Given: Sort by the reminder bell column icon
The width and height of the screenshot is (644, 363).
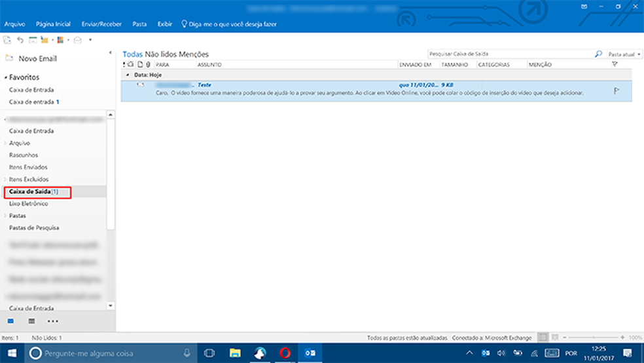Looking at the screenshot, I should (131, 65).
